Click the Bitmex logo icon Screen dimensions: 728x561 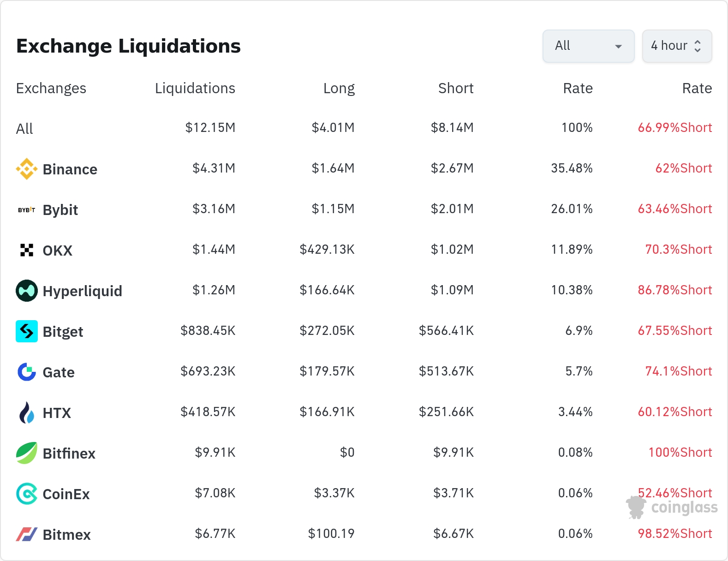point(27,534)
